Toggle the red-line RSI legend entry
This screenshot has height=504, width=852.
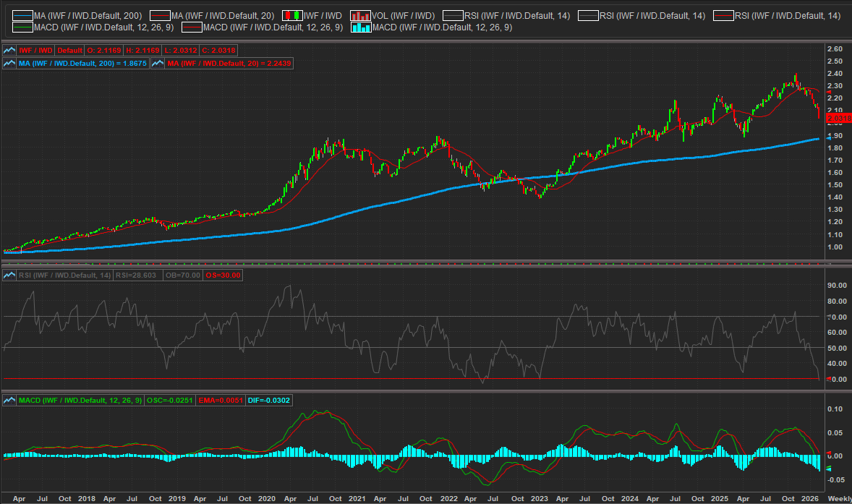point(723,15)
